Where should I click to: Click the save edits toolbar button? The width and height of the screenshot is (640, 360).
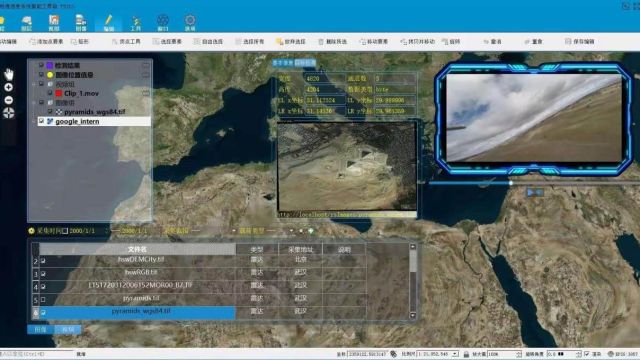coord(580,42)
